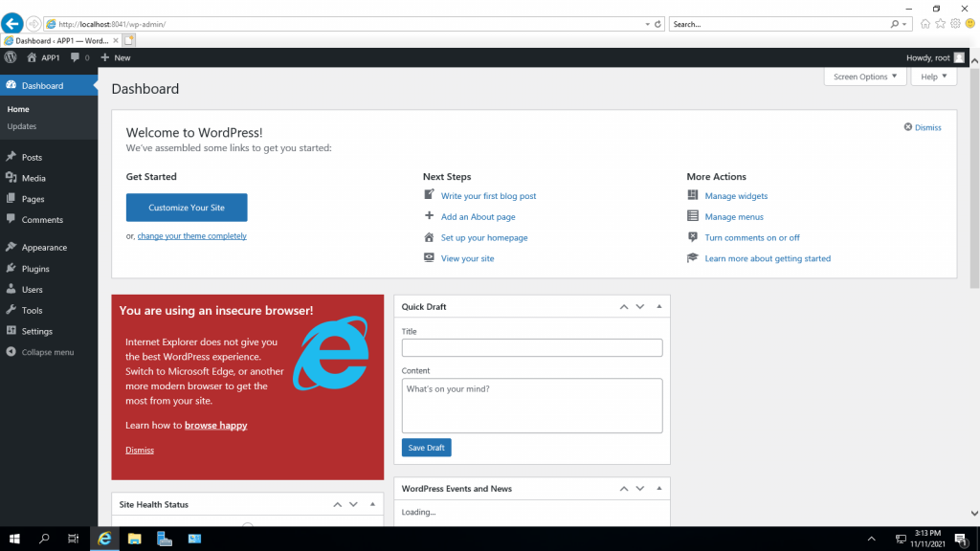Click the New content plus button

tap(116, 57)
